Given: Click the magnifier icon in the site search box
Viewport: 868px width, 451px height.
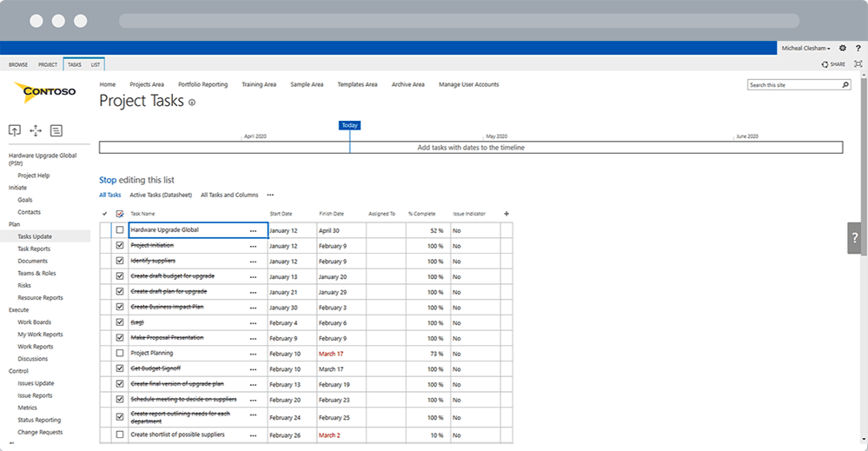Looking at the screenshot, I should (x=845, y=85).
